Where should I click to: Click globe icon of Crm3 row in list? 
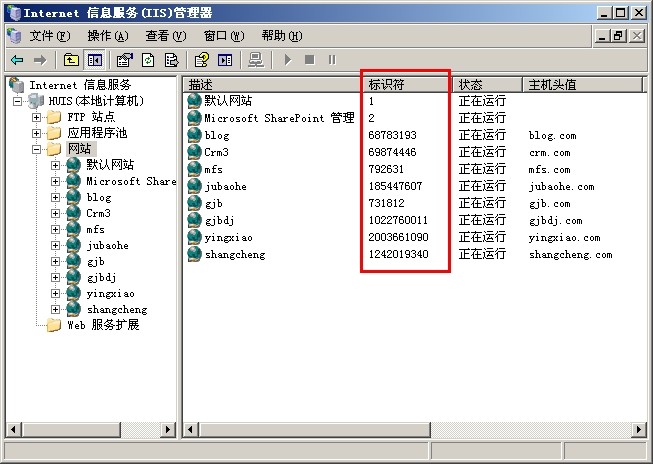[194, 152]
